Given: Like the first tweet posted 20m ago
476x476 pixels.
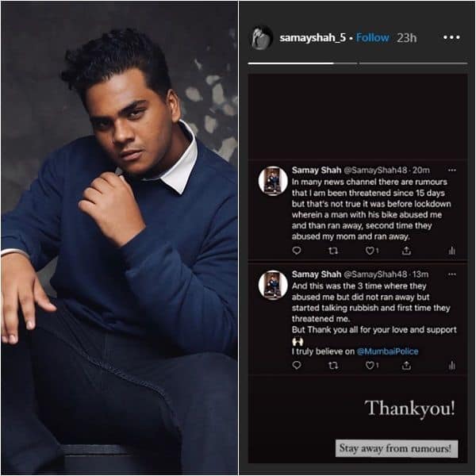Looking at the screenshot, I should (371, 251).
